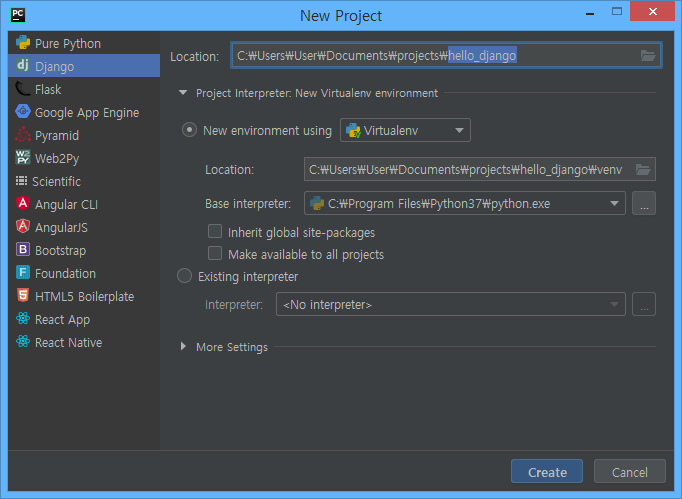Click the HTML5 Boilerplate icon

pos(23,295)
